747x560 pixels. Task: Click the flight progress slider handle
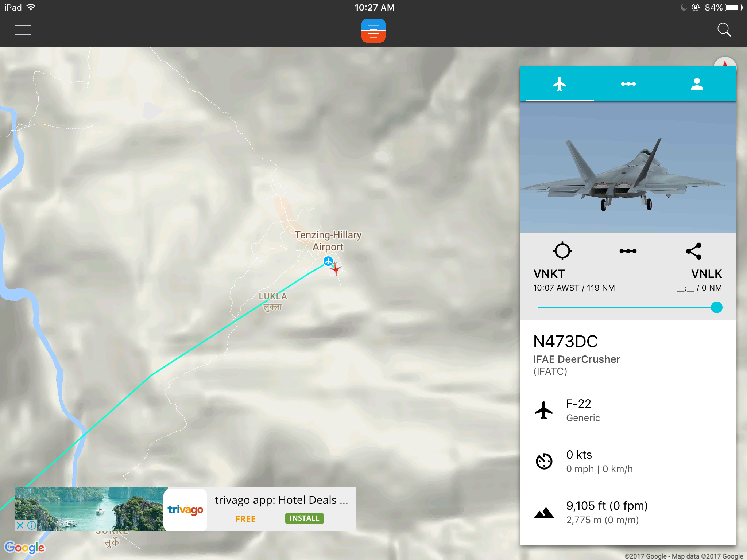coord(716,307)
